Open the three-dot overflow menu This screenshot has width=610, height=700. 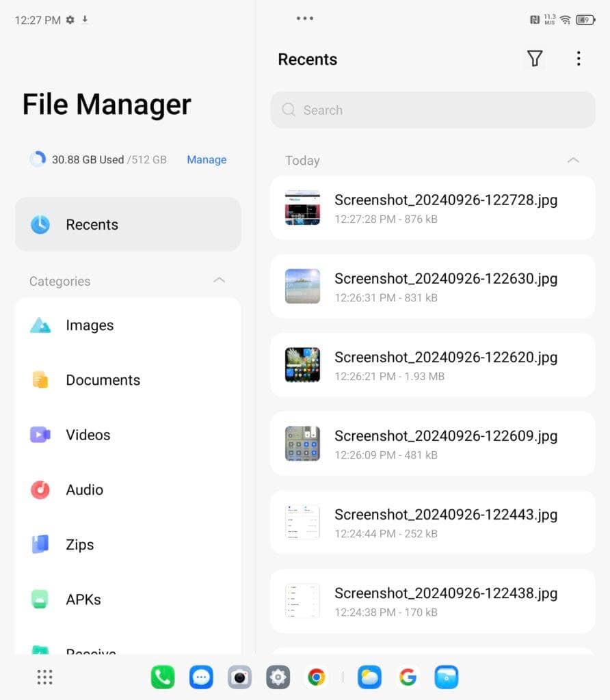(579, 59)
